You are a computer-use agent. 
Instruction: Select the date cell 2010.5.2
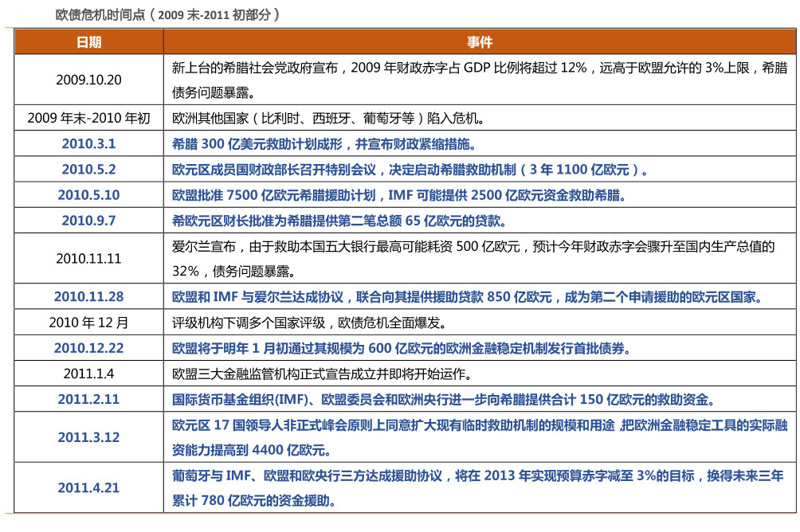coord(88,169)
